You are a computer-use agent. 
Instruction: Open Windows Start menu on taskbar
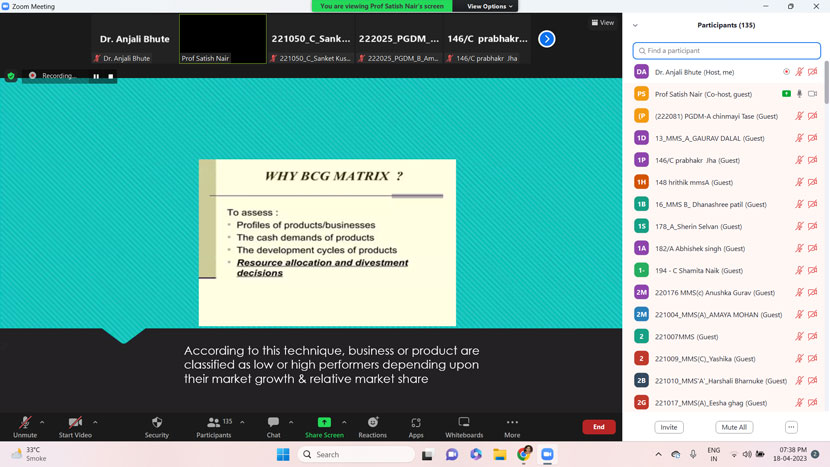pyautogui.click(x=283, y=454)
